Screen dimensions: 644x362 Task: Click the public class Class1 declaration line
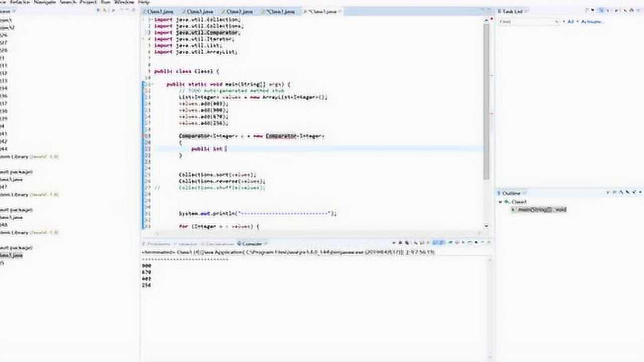coord(187,71)
